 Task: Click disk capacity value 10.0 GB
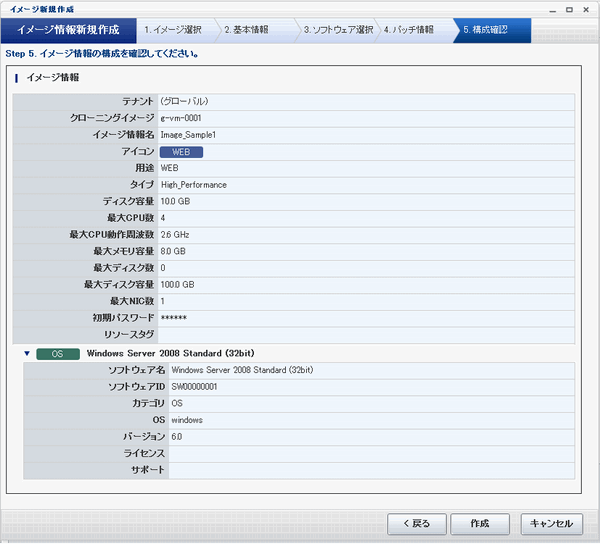(175, 202)
